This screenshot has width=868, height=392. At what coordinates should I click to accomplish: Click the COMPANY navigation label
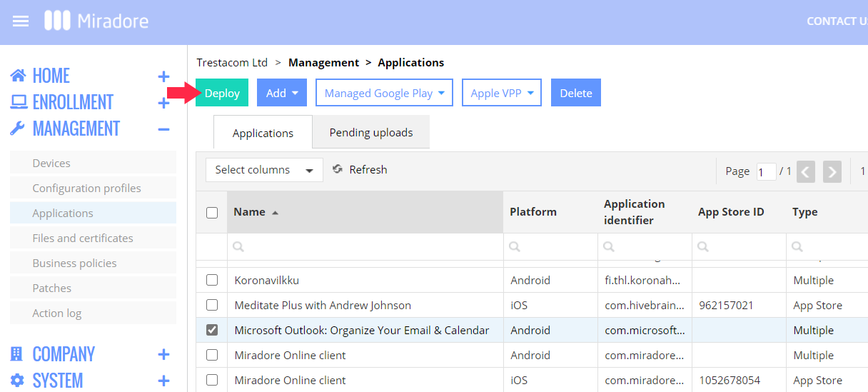64,354
